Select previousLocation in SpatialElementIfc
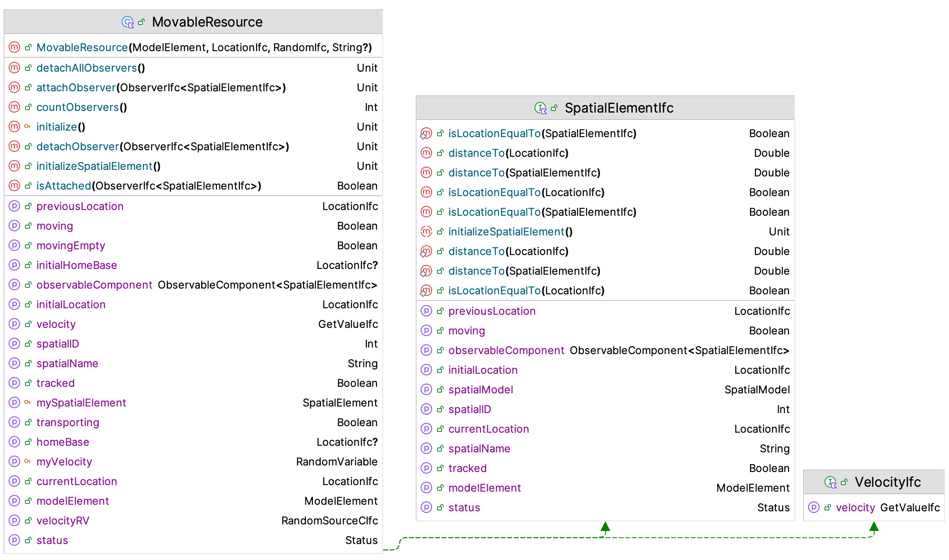Screen dimensions: 949x560 [x=605, y=311]
